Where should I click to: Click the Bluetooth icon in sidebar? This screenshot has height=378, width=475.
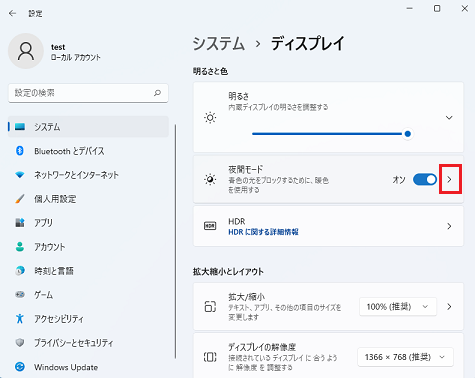(20, 151)
